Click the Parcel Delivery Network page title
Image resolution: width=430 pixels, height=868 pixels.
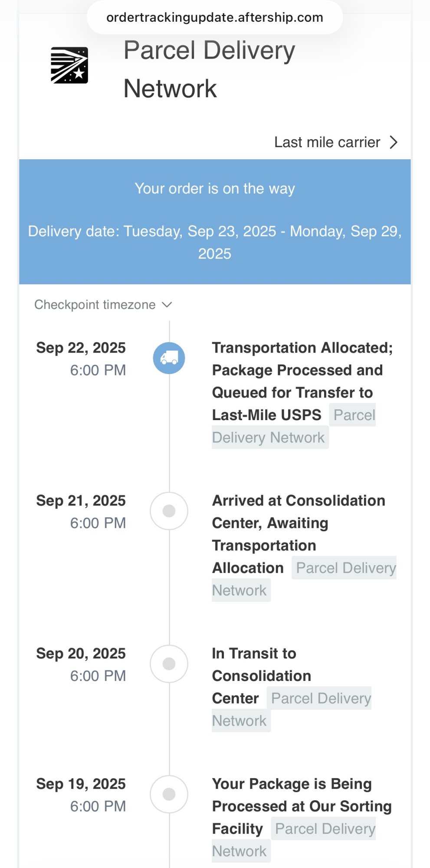pyautogui.click(x=209, y=69)
